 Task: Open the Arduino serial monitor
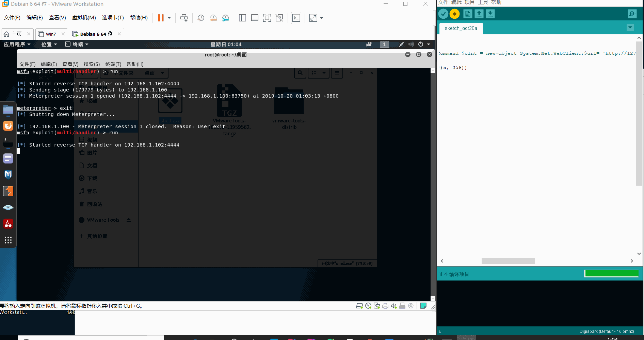[x=632, y=14]
